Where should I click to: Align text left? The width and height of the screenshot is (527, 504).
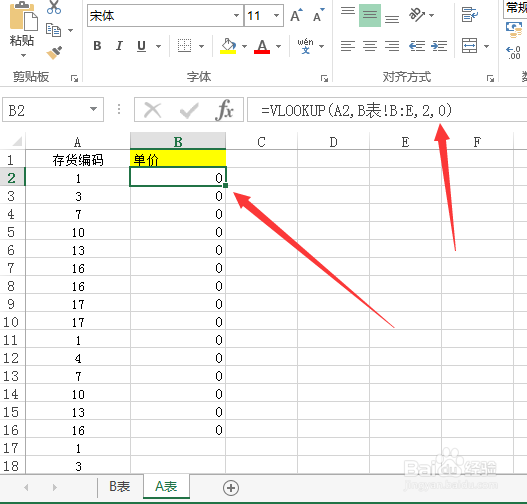[348, 45]
